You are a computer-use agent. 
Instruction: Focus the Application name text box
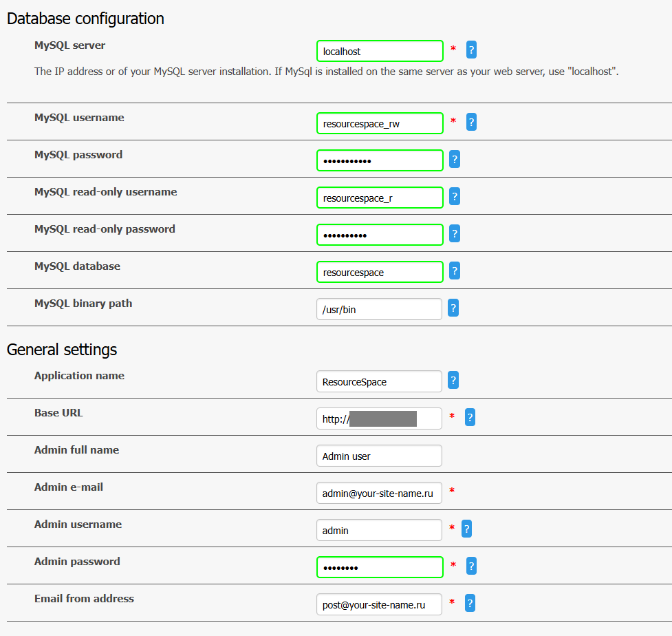pos(379,381)
